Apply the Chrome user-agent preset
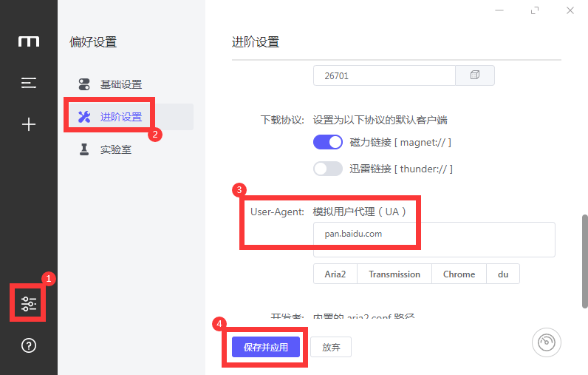The height and width of the screenshot is (375, 588). pos(459,274)
